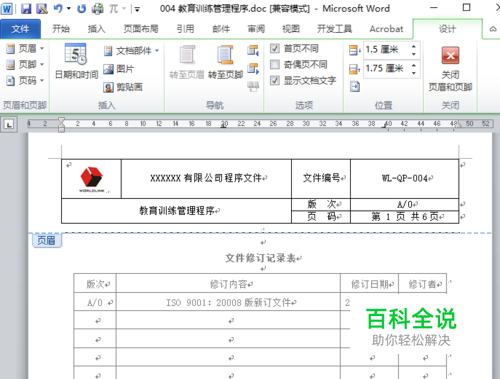This screenshot has height=379, width=500.
Task: Click the header from top 1.5 厘米 field
Action: coord(386,50)
